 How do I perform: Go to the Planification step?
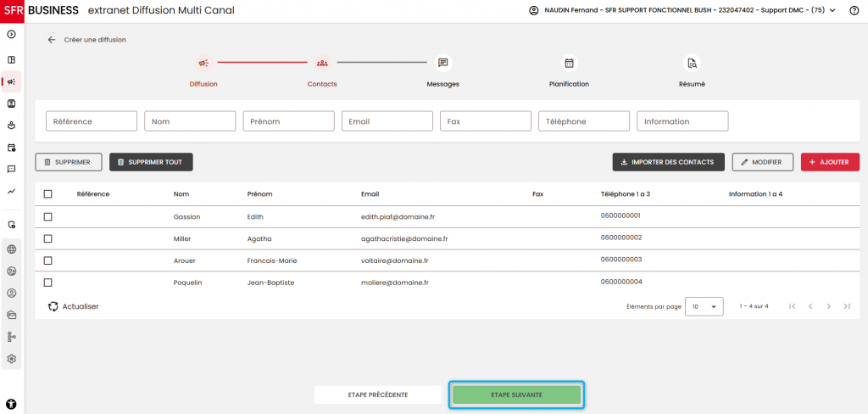coord(569,72)
